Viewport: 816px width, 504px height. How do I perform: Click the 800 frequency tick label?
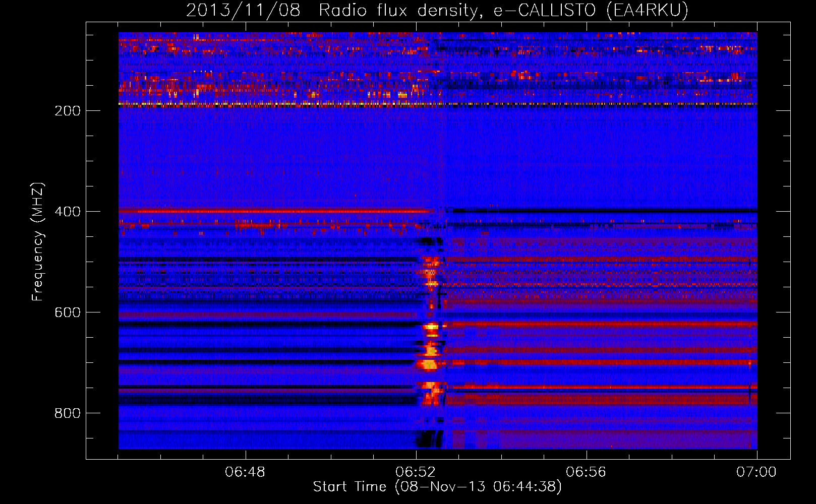point(68,413)
